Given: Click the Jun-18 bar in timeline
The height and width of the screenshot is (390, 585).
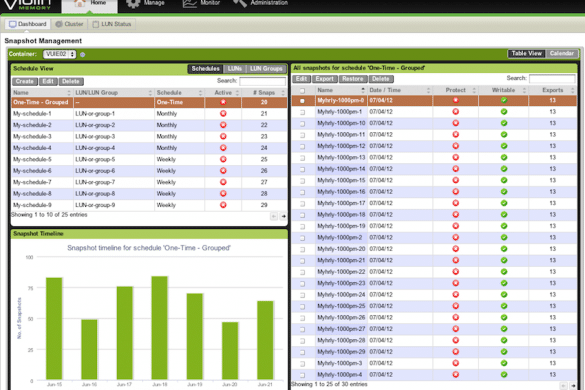Looking at the screenshot, I should click(x=160, y=328).
